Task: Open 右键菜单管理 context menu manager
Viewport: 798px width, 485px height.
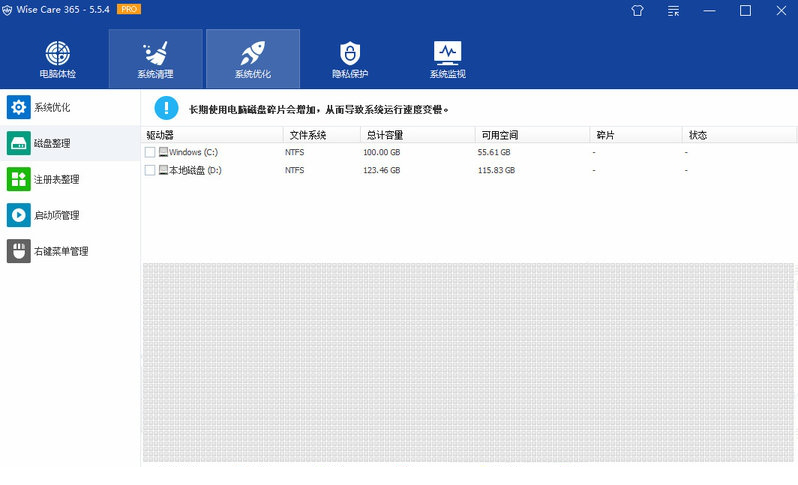Action: coord(70,251)
